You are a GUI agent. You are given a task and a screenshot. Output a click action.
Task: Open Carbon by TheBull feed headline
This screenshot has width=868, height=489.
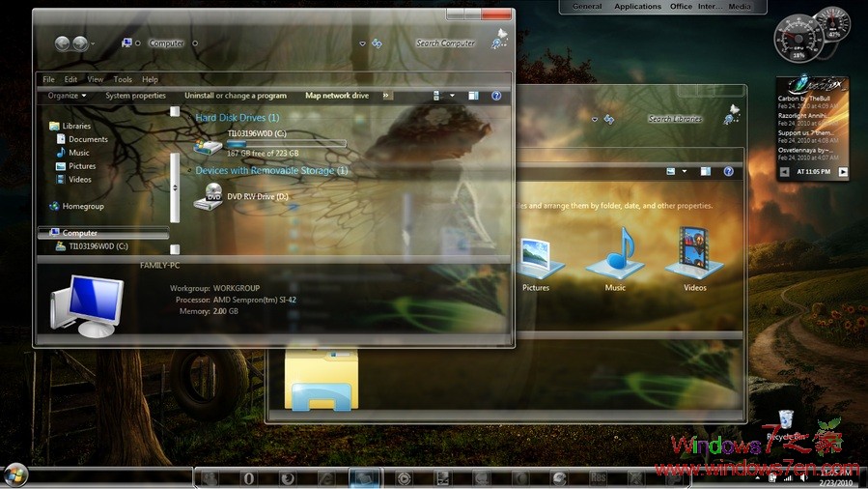click(803, 98)
